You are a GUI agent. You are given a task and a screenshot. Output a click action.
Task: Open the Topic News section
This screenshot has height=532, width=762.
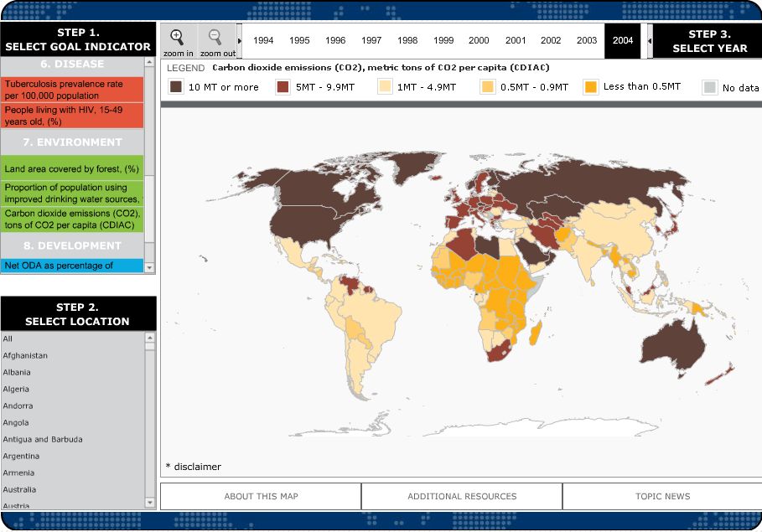(662, 496)
